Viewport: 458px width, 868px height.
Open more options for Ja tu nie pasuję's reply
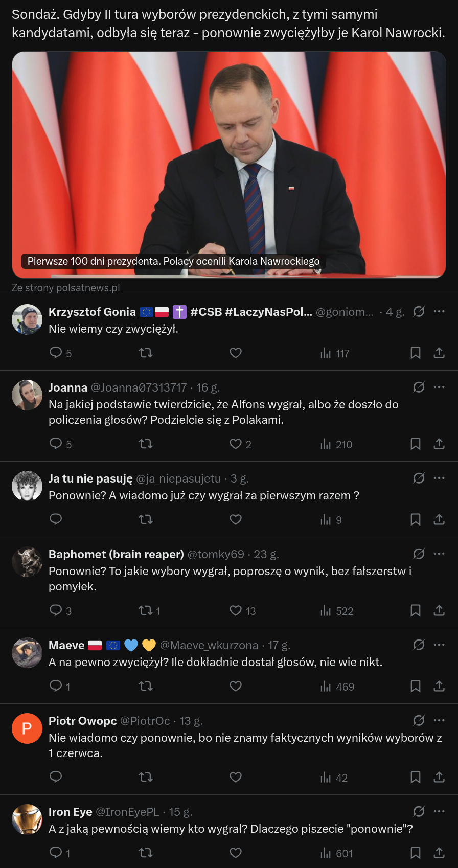[439, 478]
